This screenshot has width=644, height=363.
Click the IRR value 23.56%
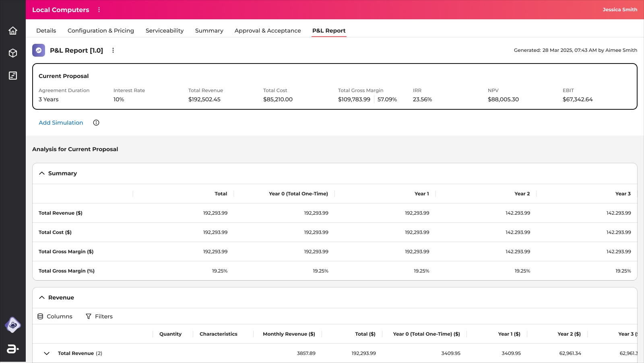point(422,99)
